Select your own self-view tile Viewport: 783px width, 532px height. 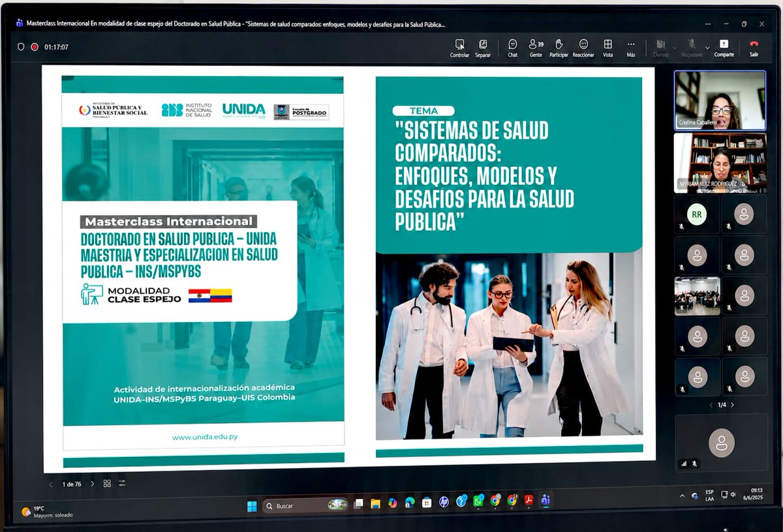pos(721,443)
